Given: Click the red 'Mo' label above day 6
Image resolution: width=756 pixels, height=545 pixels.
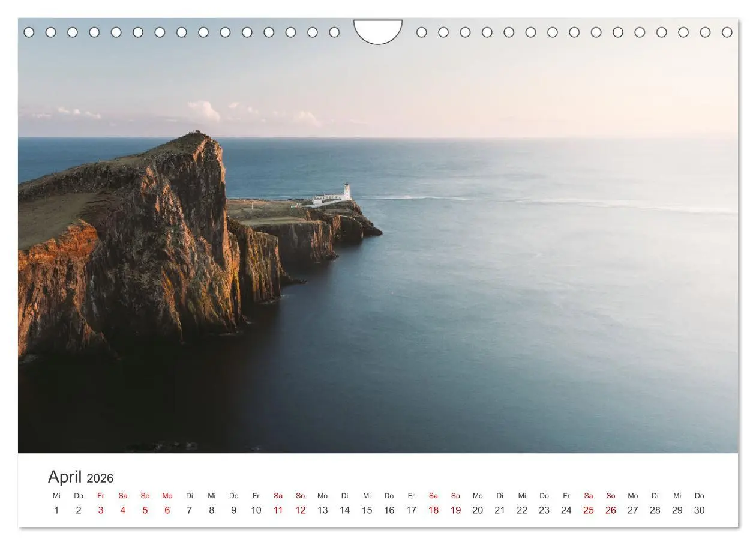Looking at the screenshot, I should click(167, 496).
